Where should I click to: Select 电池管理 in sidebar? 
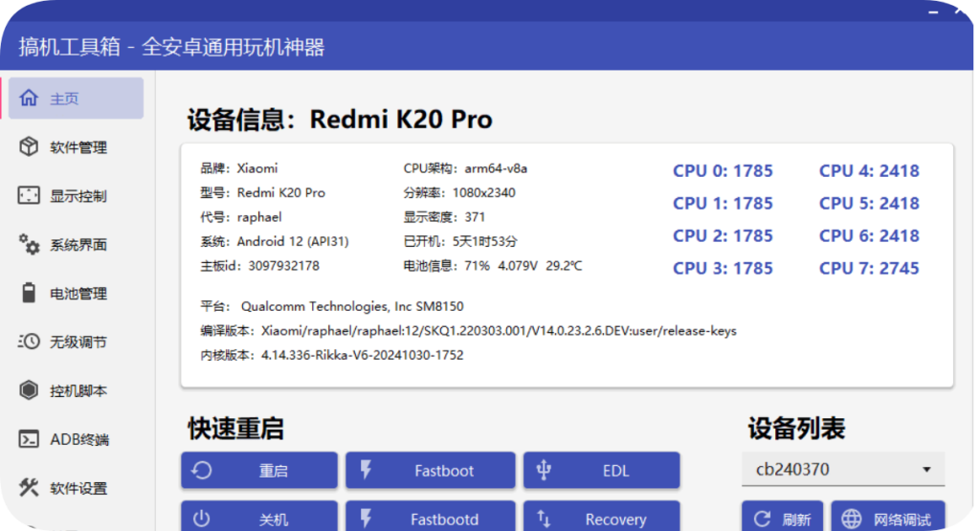77,293
